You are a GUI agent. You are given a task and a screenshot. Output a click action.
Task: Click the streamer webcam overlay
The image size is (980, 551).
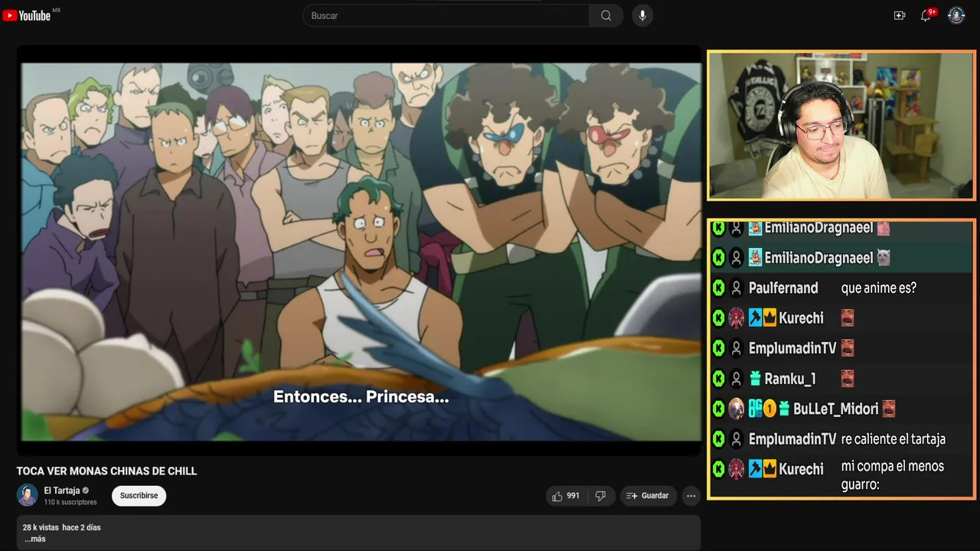pyautogui.click(x=841, y=126)
